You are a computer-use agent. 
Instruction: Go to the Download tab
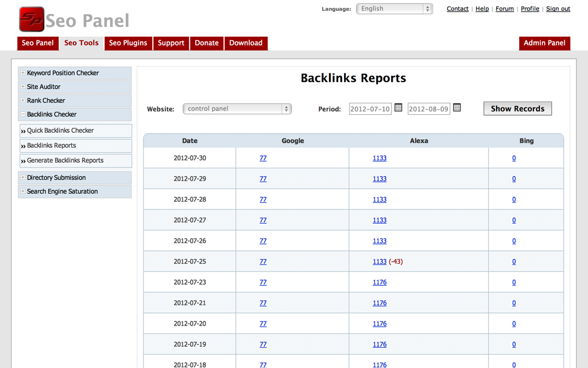(246, 43)
